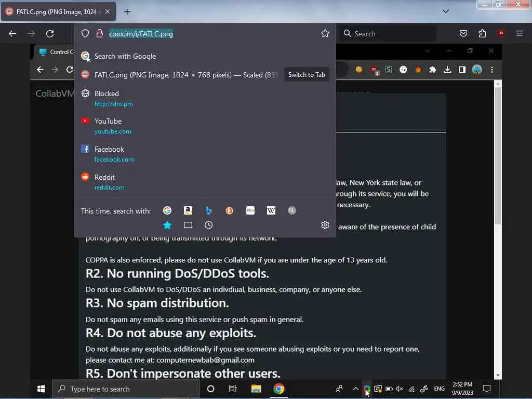Search this time with Amazon icon

pyautogui.click(x=188, y=211)
